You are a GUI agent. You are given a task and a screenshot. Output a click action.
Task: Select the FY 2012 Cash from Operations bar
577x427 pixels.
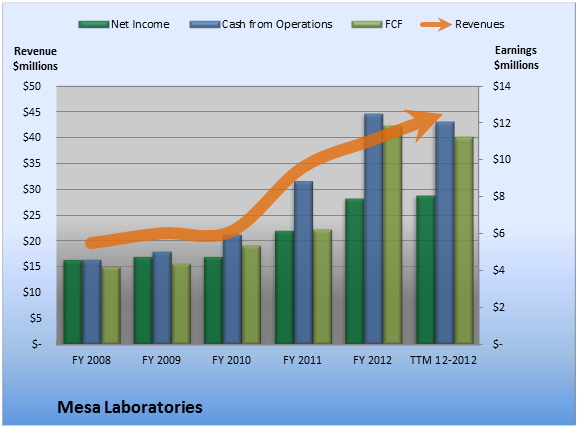click(374, 229)
